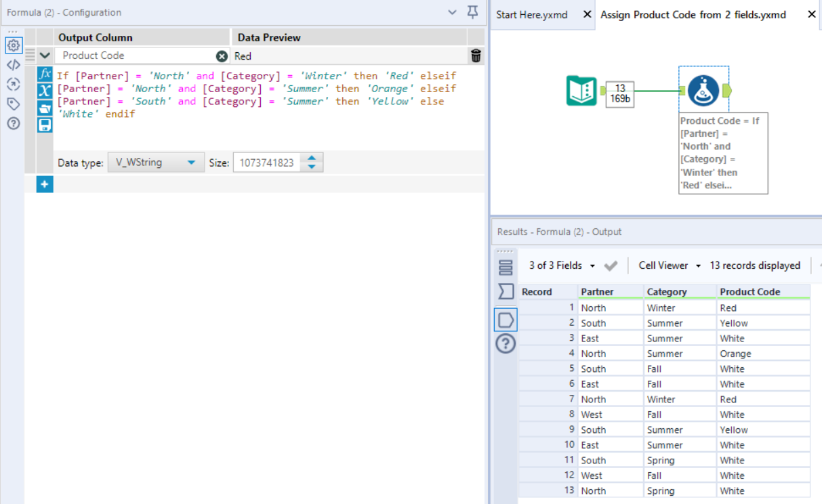This screenshot has width=822, height=504.
Task: Switch to the Start Here.yxmd tab
Action: click(x=532, y=14)
